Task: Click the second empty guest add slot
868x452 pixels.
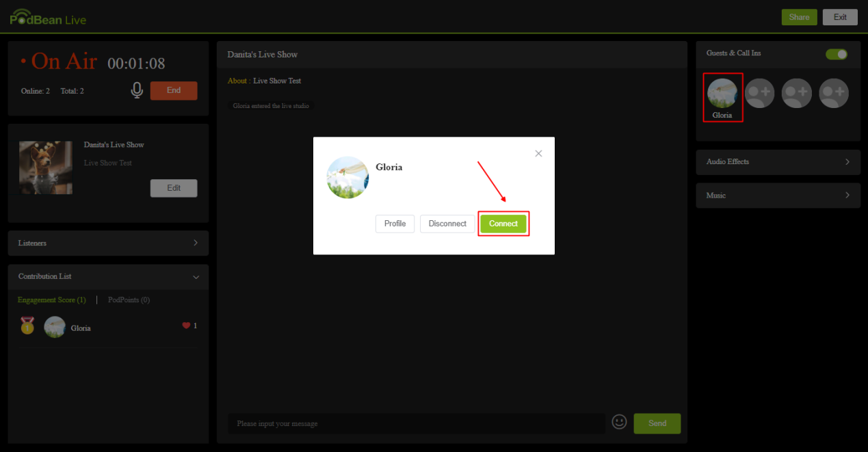Action: pyautogui.click(x=796, y=92)
